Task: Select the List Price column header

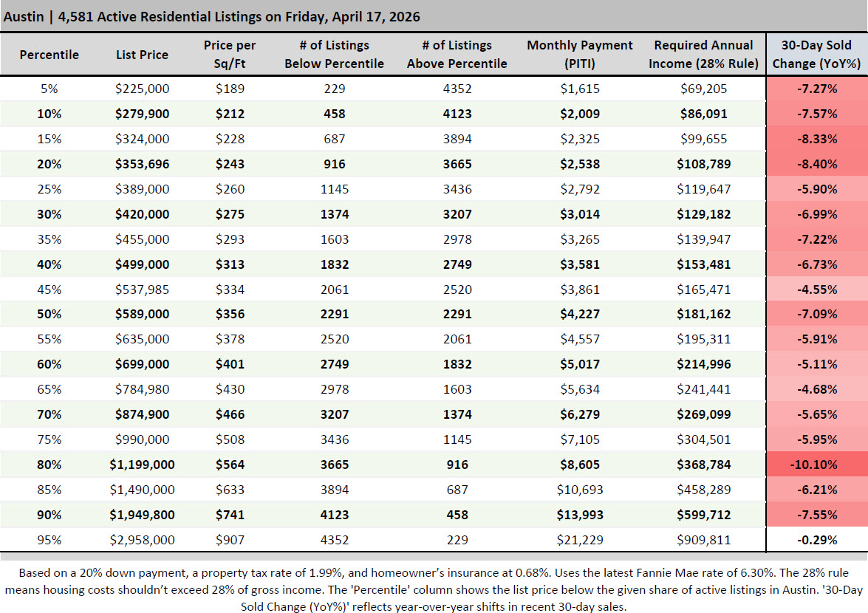Action: (x=142, y=55)
